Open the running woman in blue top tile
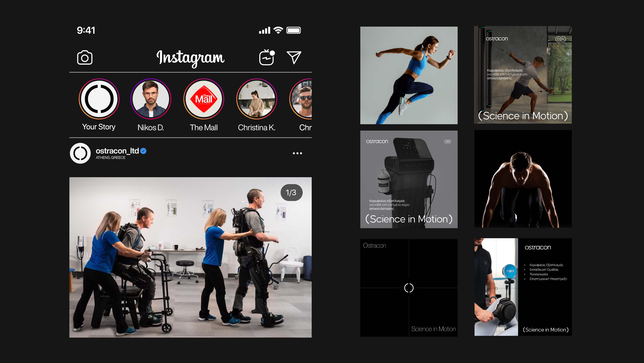 point(409,75)
